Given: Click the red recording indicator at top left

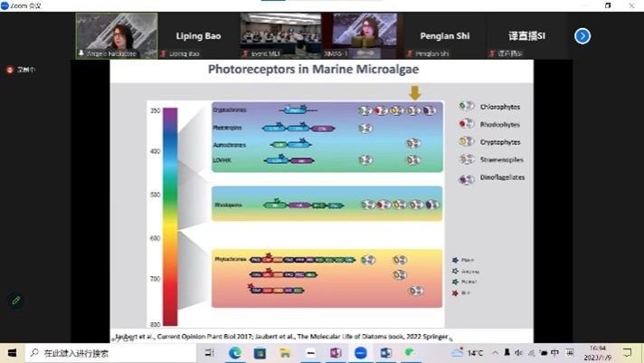Looking at the screenshot, I should [x=11, y=69].
